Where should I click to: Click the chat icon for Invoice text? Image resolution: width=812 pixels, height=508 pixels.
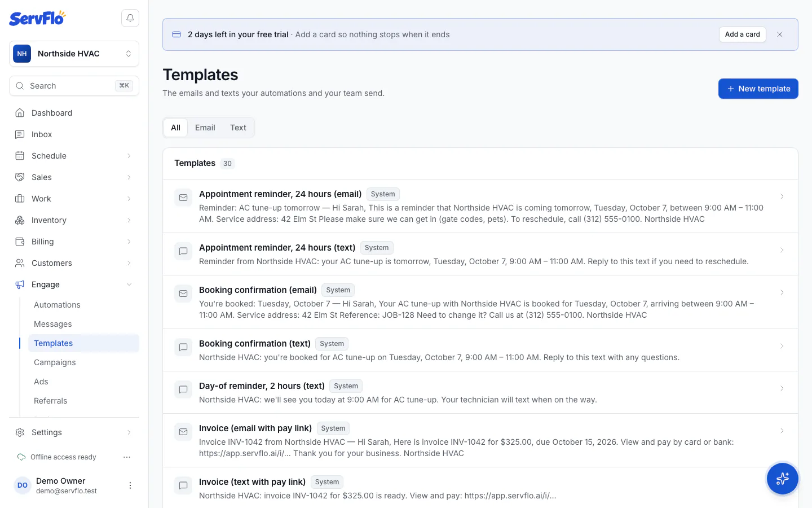(x=183, y=485)
